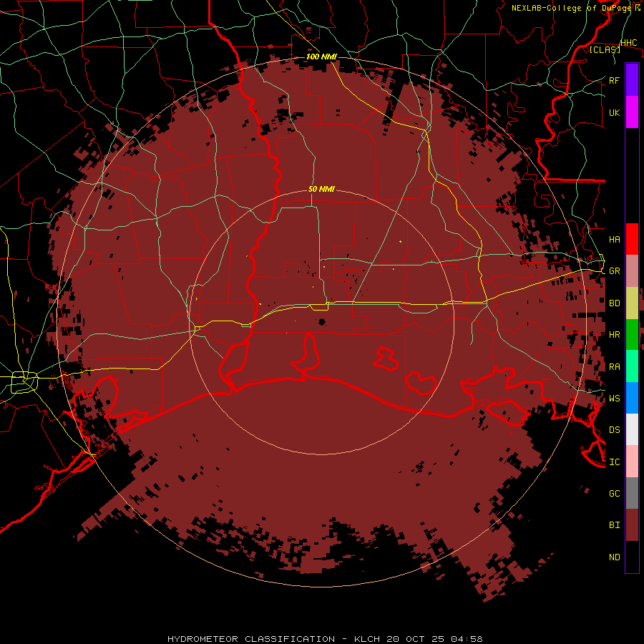Click the 'NEXLAB-College of DuPage' text
The width and height of the screenshot is (644, 644).
click(x=572, y=8)
